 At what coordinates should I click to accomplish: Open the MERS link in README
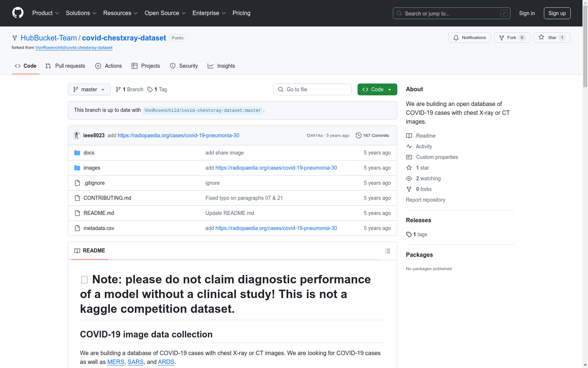116,362
